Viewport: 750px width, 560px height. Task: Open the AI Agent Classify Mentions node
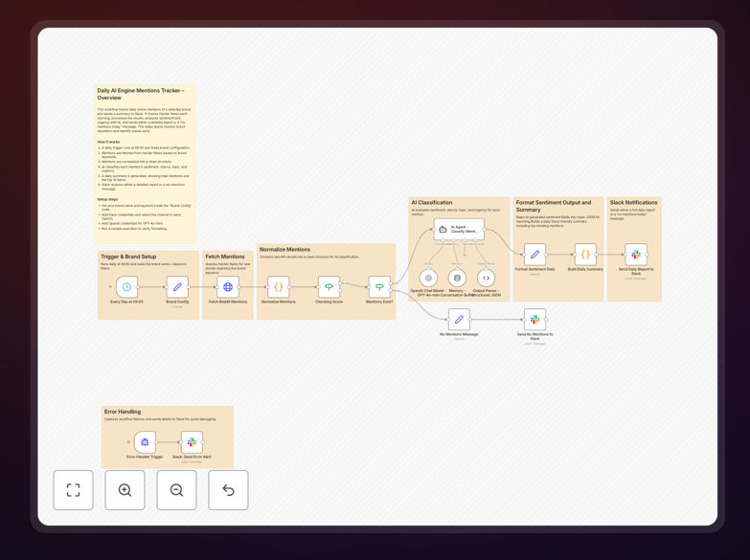tap(459, 230)
